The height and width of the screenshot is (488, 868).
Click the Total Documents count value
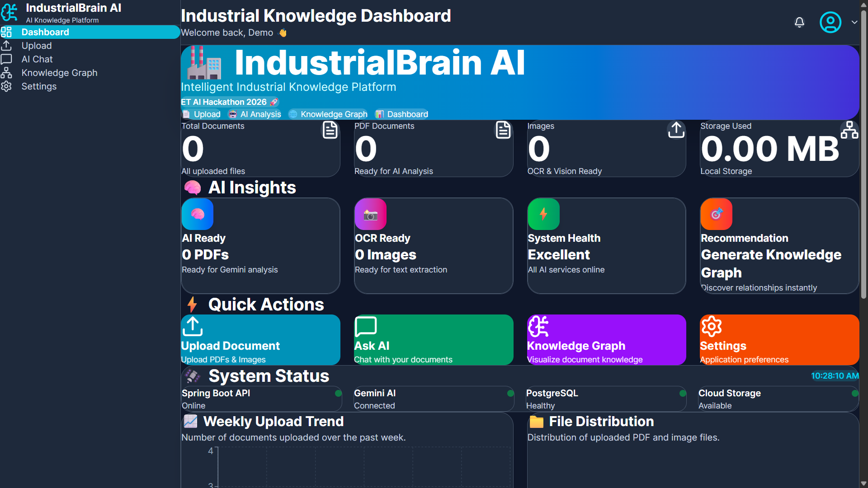(193, 149)
